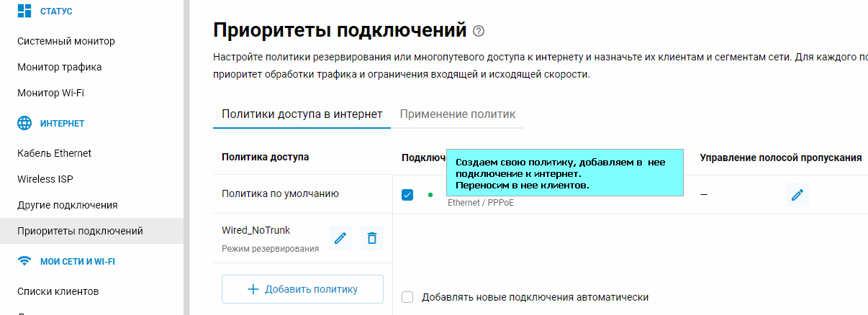Go to 'Монитор Wi-Fi' page
868x315 pixels.
(x=55, y=93)
